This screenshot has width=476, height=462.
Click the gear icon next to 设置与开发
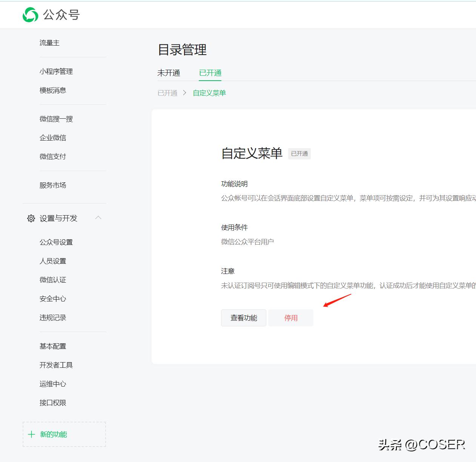31,218
